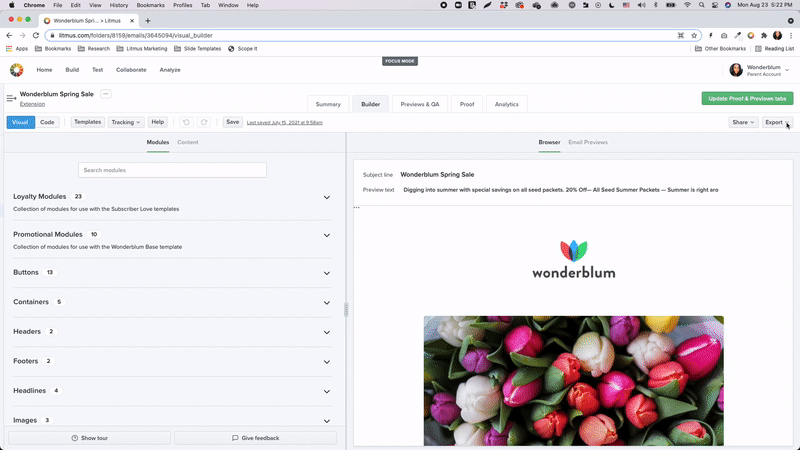The image size is (800, 450).
Task: Expand the Promotional Modules section
Action: tap(327, 235)
